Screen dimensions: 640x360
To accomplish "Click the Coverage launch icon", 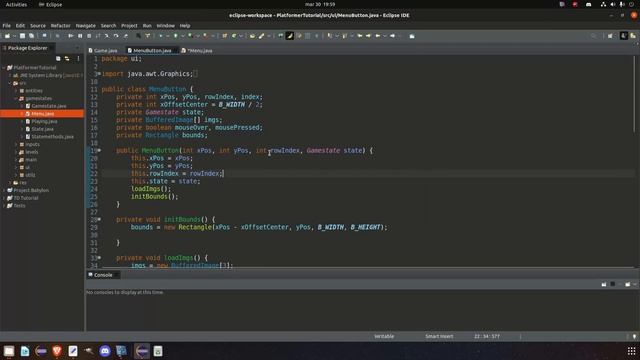I will [x=190, y=36].
